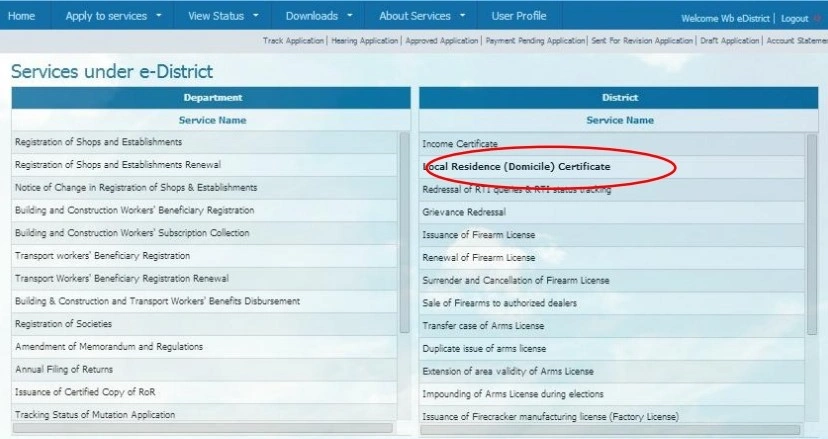Click the Department list vertical scrollbar
The height and width of the screenshot is (439, 828).
coord(404,230)
